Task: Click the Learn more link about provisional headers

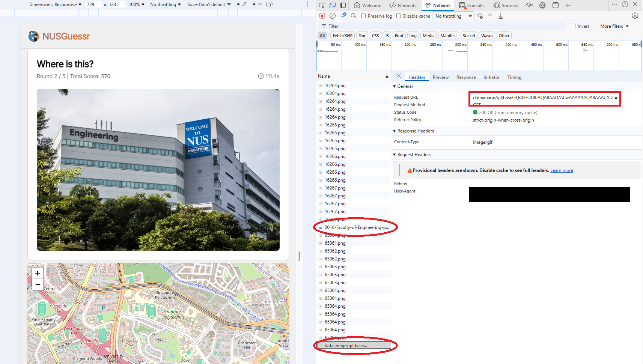Action: (x=562, y=170)
